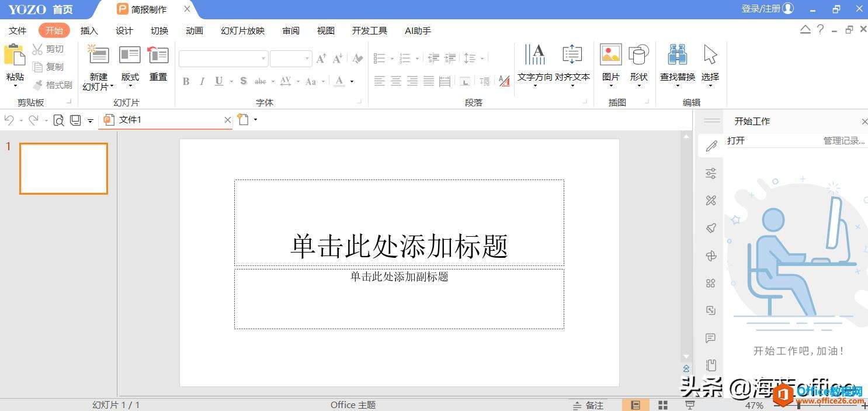Open the font size combo box dropdown
The height and width of the screenshot is (411, 868).
[307, 58]
